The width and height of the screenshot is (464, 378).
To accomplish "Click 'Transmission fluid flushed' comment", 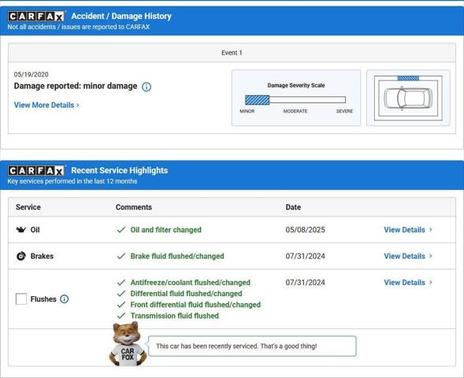I will click(x=175, y=315).
